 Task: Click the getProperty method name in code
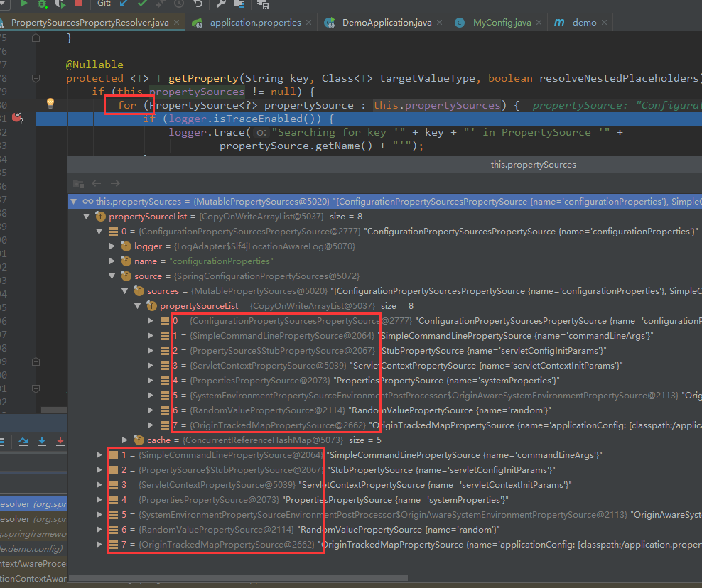click(x=204, y=78)
